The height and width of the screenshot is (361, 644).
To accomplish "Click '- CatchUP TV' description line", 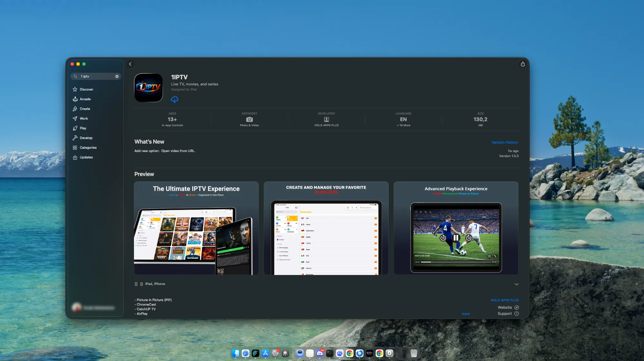I will [145, 309].
